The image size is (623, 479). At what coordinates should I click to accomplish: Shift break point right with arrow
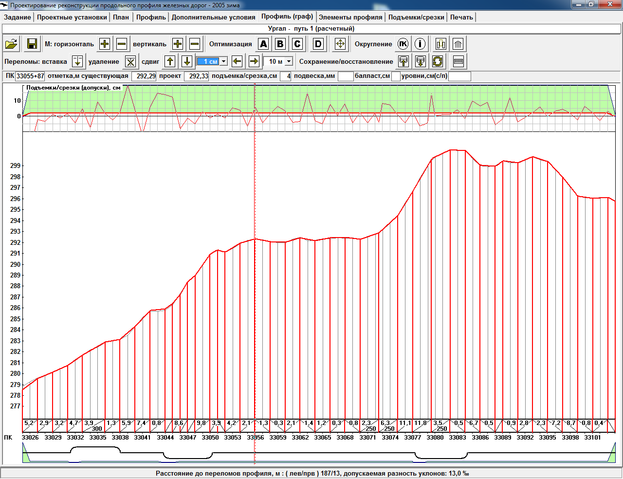click(x=254, y=61)
